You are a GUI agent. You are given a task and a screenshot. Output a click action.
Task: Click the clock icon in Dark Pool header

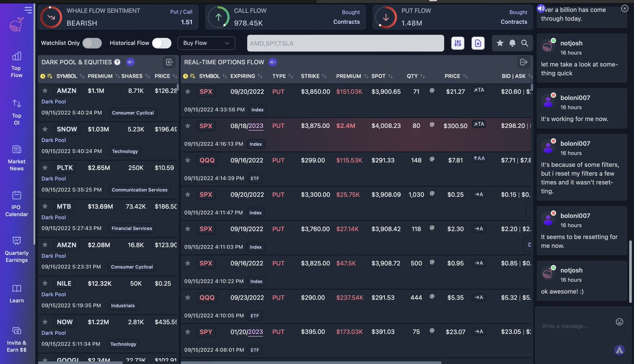pos(43,76)
